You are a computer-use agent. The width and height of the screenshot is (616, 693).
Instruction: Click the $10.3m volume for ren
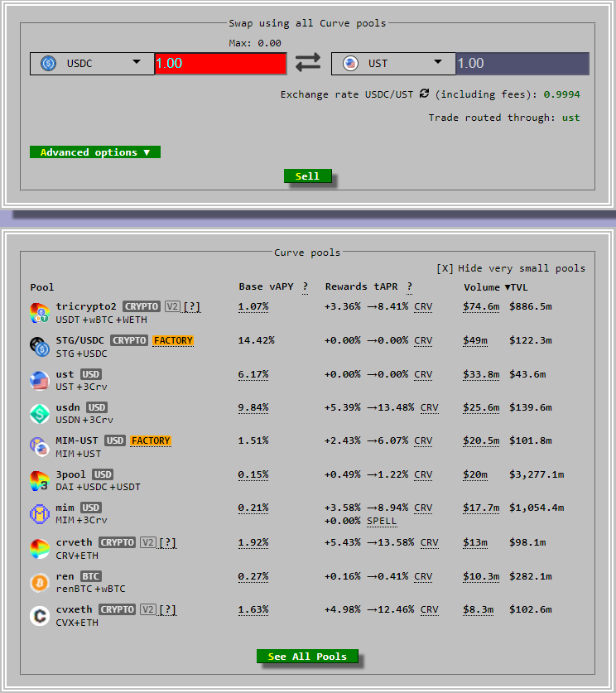(x=481, y=576)
